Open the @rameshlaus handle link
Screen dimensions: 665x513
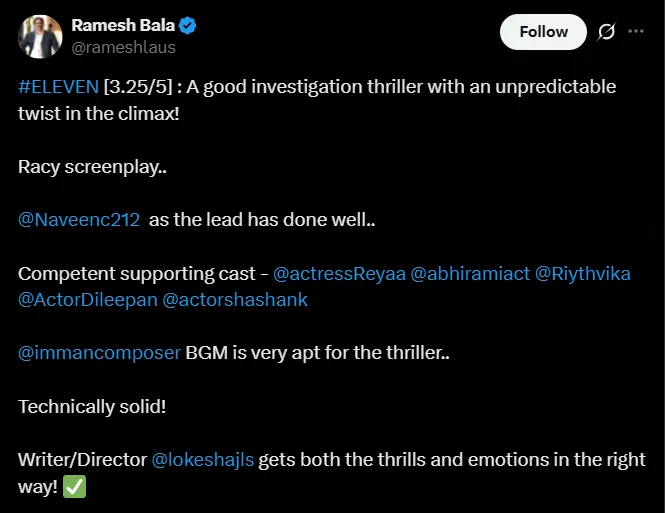[x=123, y=47]
